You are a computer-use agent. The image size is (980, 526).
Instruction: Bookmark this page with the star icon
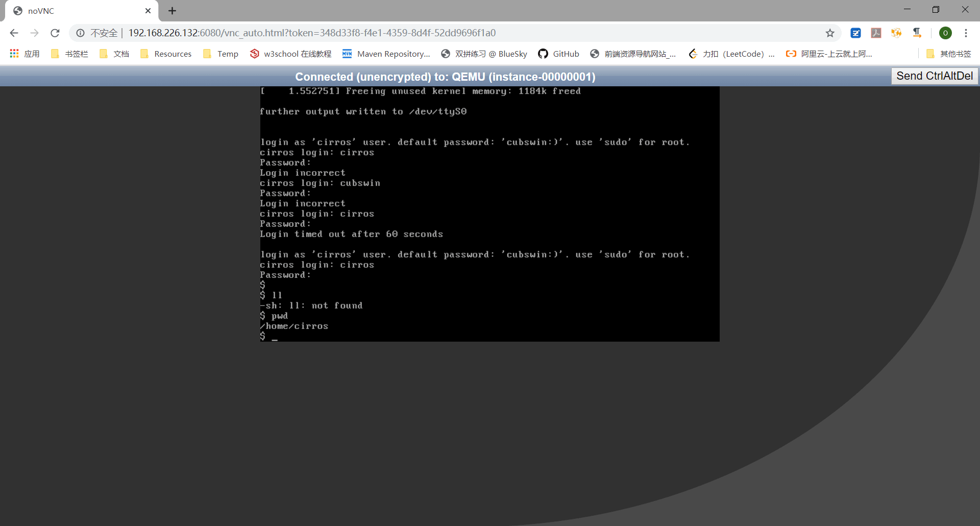830,33
